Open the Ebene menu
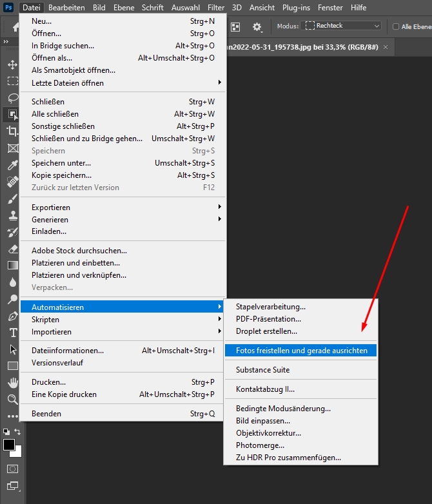Viewport: 432px width, 504px height. (124, 7)
